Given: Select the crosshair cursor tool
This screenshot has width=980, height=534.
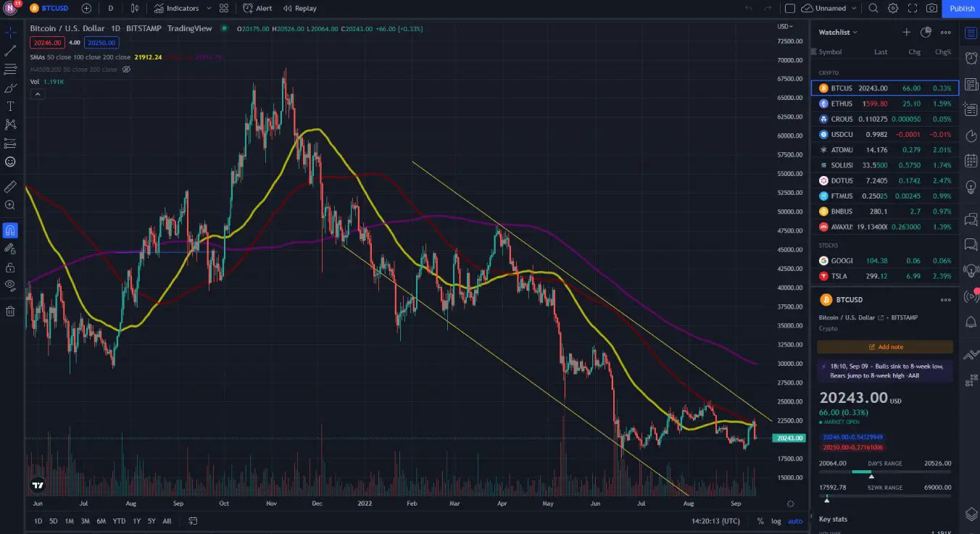Looking at the screenshot, I should pyautogui.click(x=10, y=33).
